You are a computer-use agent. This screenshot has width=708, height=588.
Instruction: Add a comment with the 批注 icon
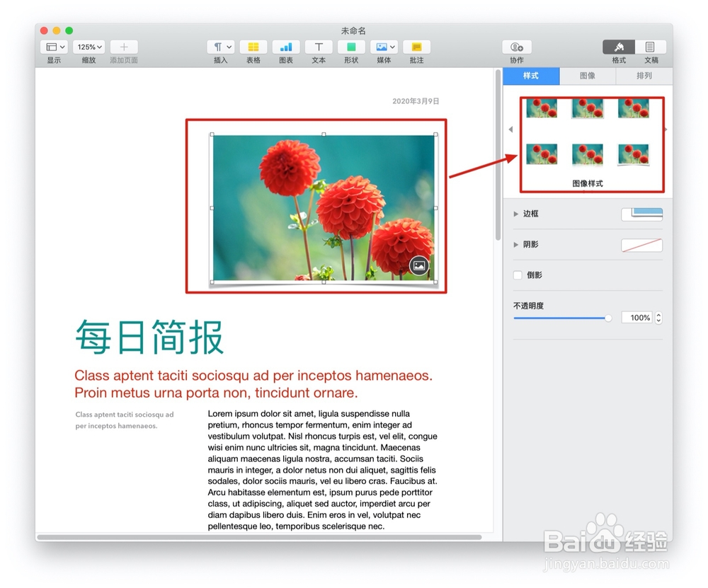(x=416, y=47)
